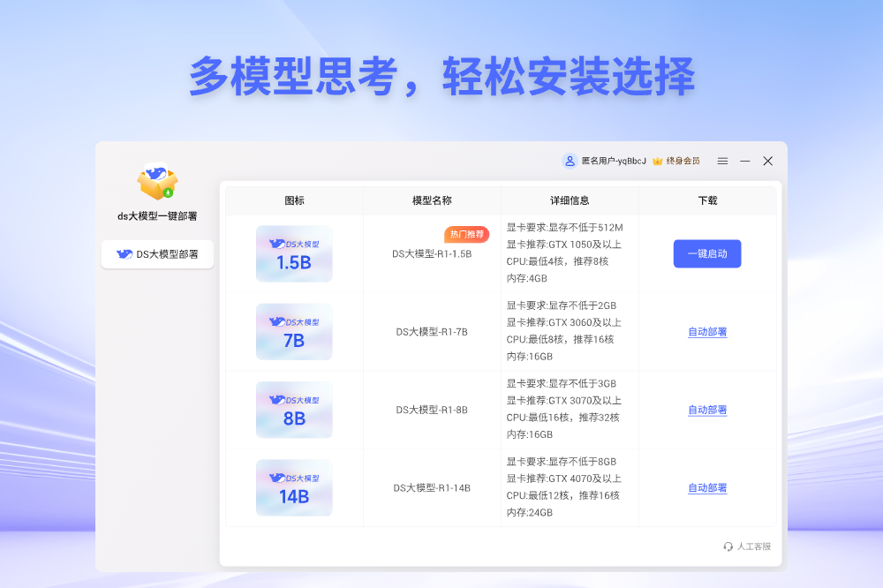883x588 pixels.
Task: Click the 下载 column header
Action: 706,200
